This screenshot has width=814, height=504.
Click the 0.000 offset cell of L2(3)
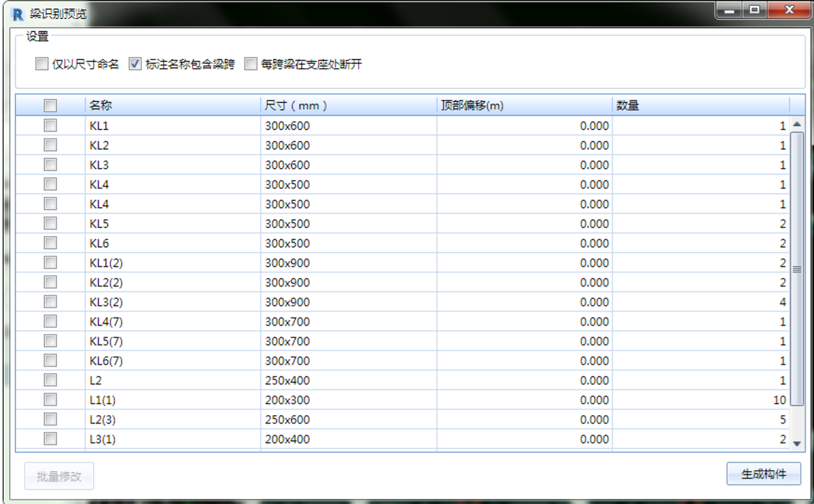524,420
